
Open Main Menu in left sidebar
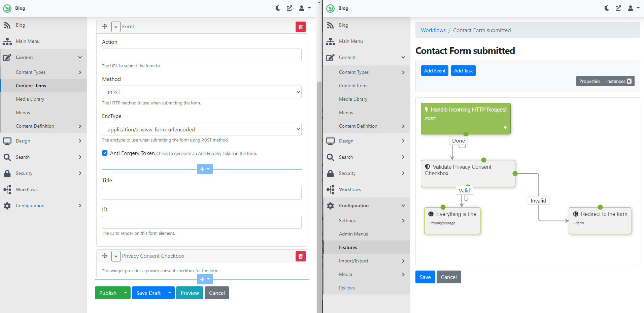43,41
